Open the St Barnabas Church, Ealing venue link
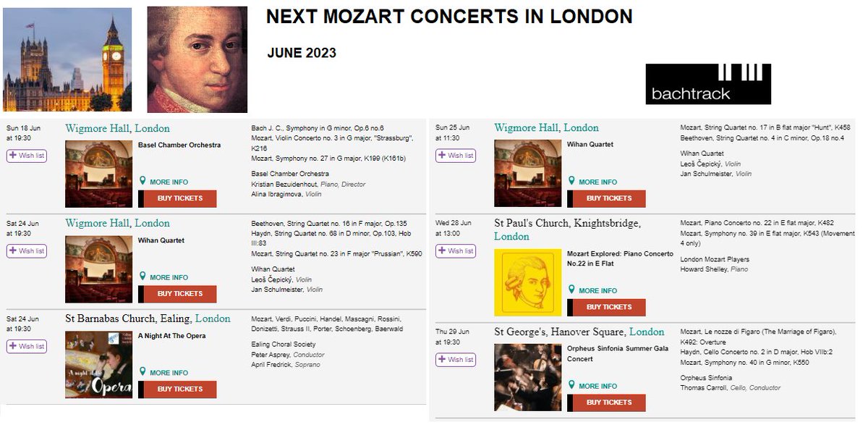The height and width of the screenshot is (430, 868). 128,319
